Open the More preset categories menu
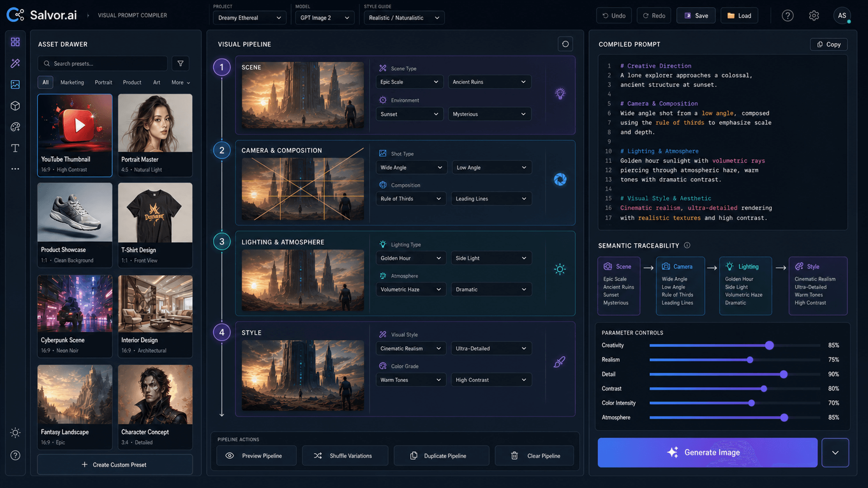868x488 pixels. (x=181, y=83)
